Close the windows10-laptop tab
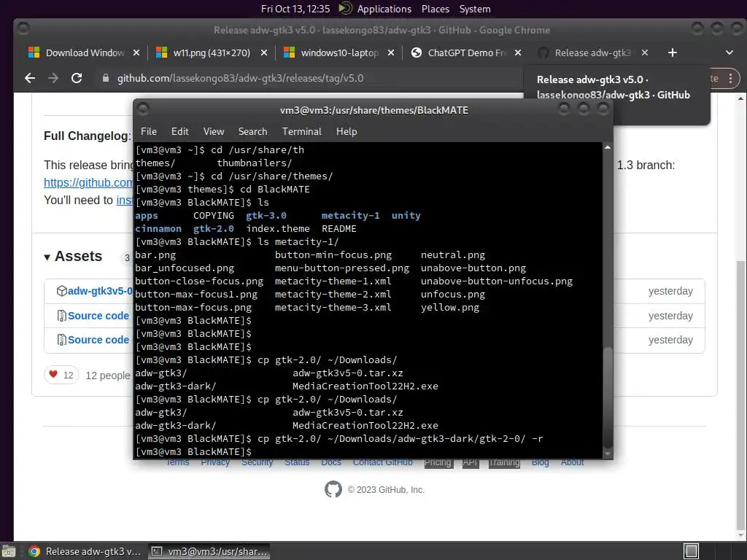Screen dimensions: 747x560 391,52
